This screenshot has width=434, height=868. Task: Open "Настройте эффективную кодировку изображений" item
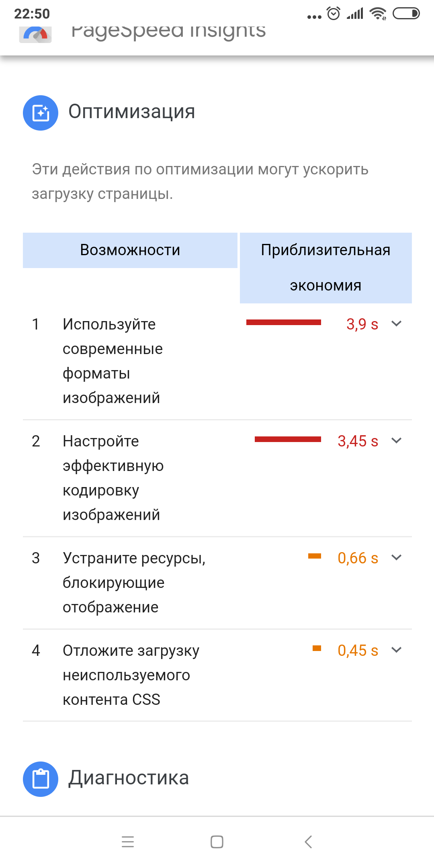(113, 477)
